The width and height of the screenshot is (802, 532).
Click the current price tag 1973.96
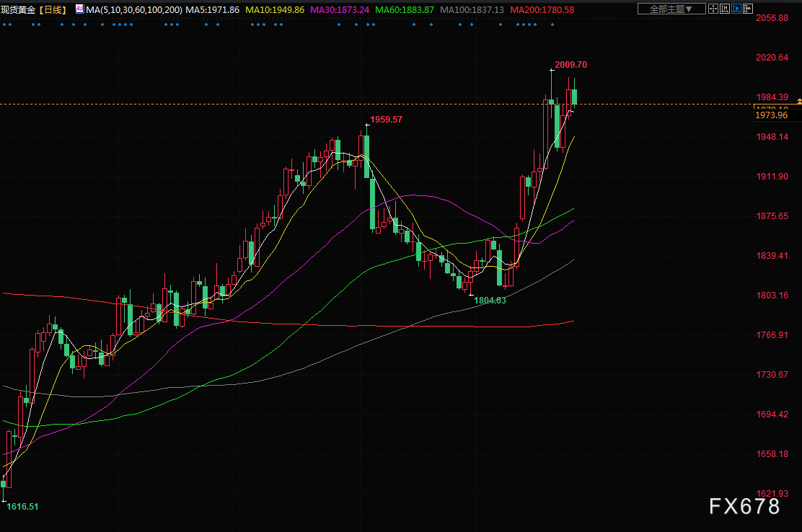click(x=771, y=115)
